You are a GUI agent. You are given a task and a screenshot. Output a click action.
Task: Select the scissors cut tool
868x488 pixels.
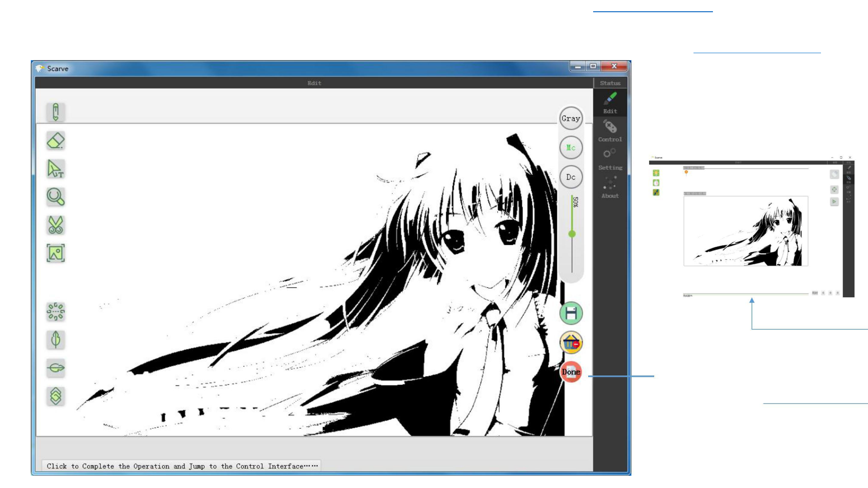(x=56, y=225)
